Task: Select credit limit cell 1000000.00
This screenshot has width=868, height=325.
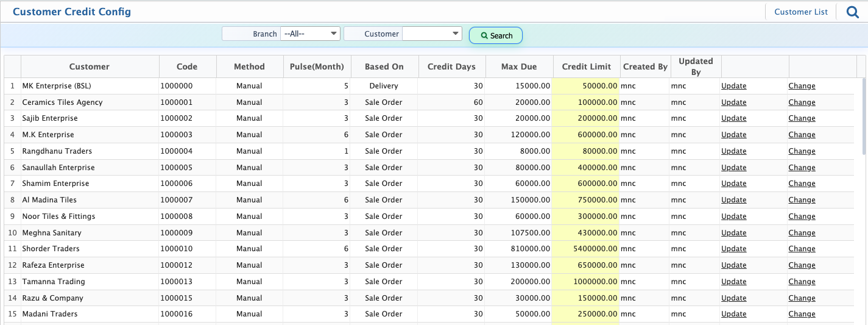Action: pyautogui.click(x=585, y=282)
